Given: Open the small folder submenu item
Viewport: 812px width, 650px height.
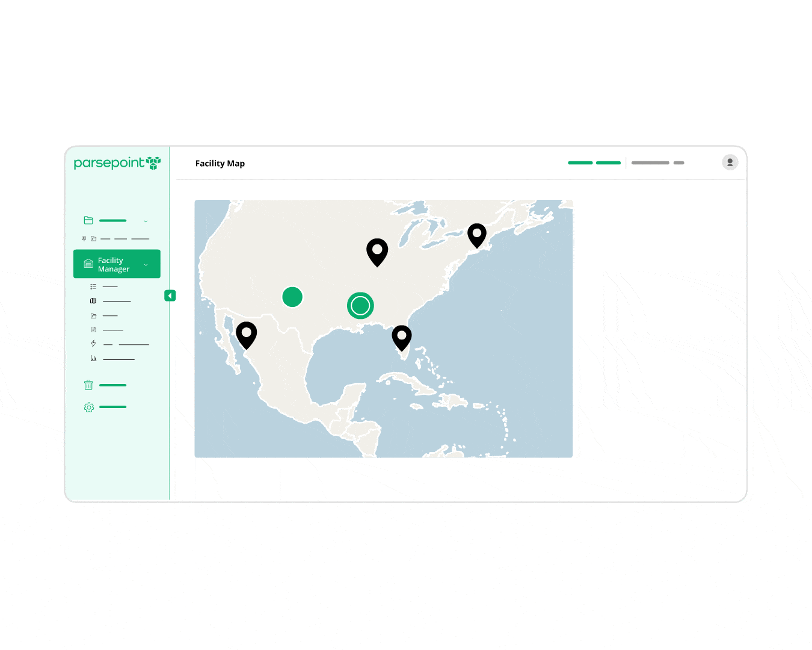Looking at the screenshot, I should click(93, 315).
